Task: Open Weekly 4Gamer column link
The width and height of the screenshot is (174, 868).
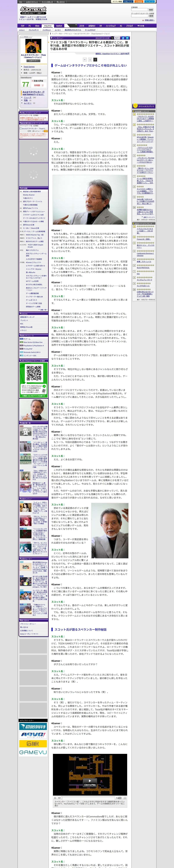Action: (29, 195)
